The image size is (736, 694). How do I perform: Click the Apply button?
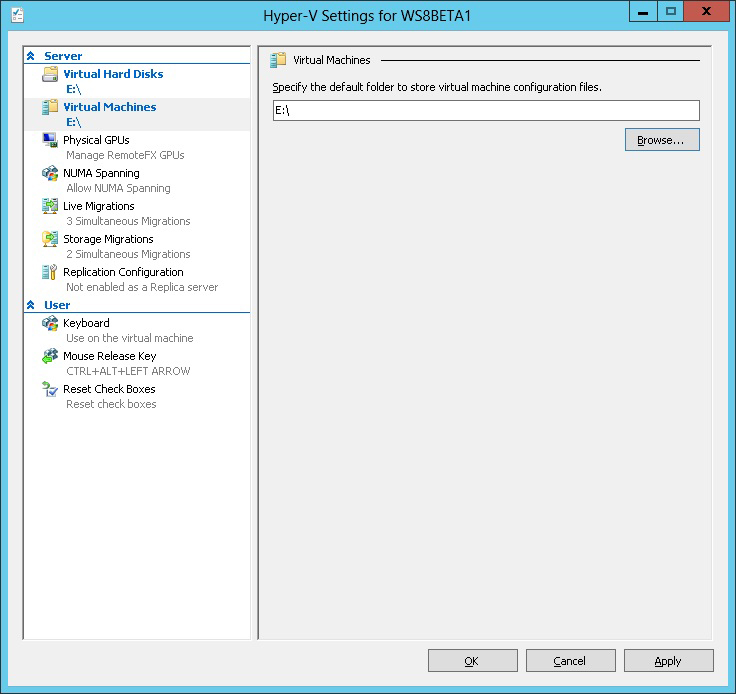point(668,661)
